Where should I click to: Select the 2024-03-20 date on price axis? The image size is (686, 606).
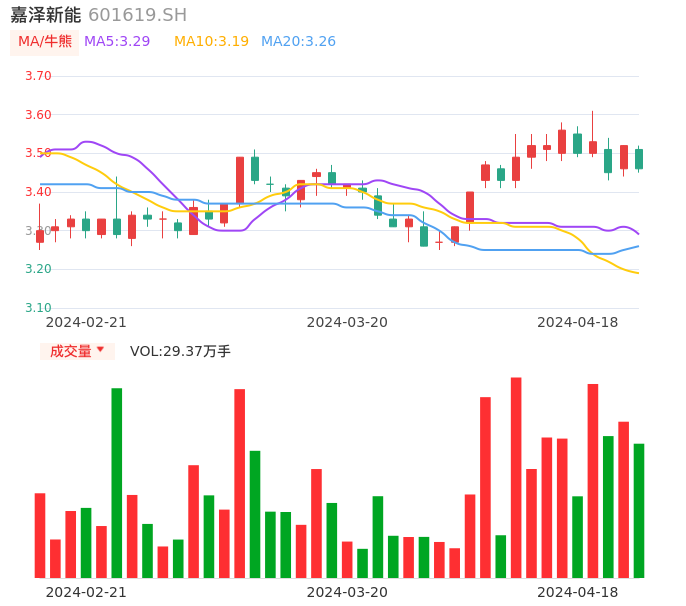347,322
